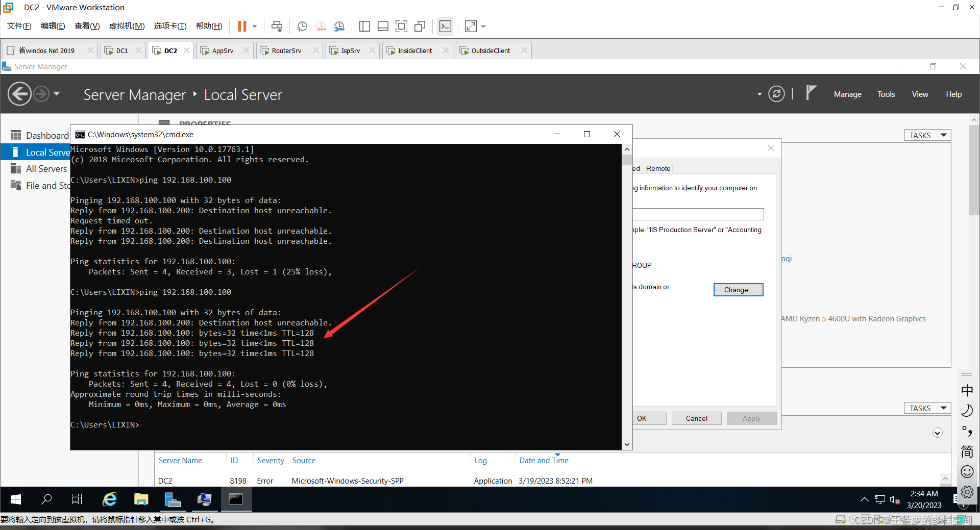Switch to the IspSrv virtual machine tab

(351, 51)
